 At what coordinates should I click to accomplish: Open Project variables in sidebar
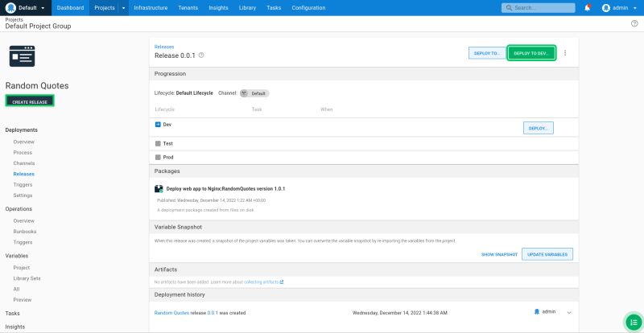pyautogui.click(x=22, y=268)
